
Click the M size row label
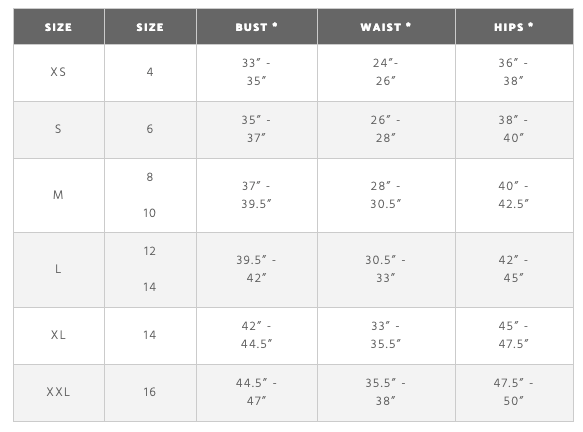[59, 196]
